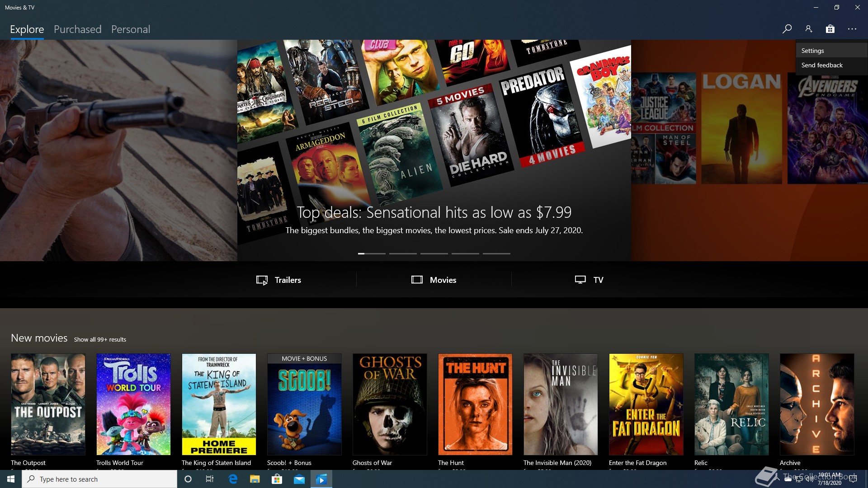Click the 'Trolls World Tour' title text
Image resolution: width=868 pixels, height=488 pixels.
[119, 463]
